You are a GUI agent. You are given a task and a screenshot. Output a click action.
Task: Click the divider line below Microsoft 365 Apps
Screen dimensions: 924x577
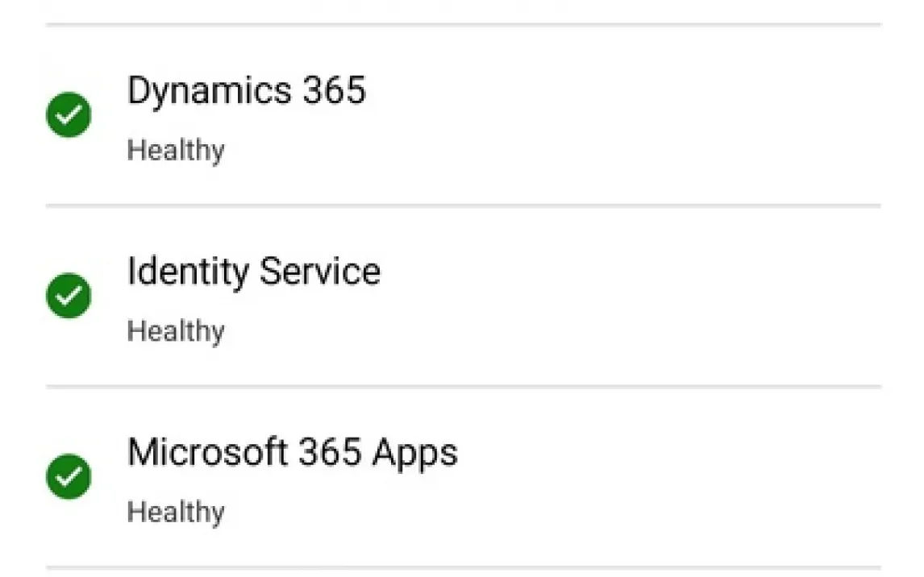(x=463, y=567)
